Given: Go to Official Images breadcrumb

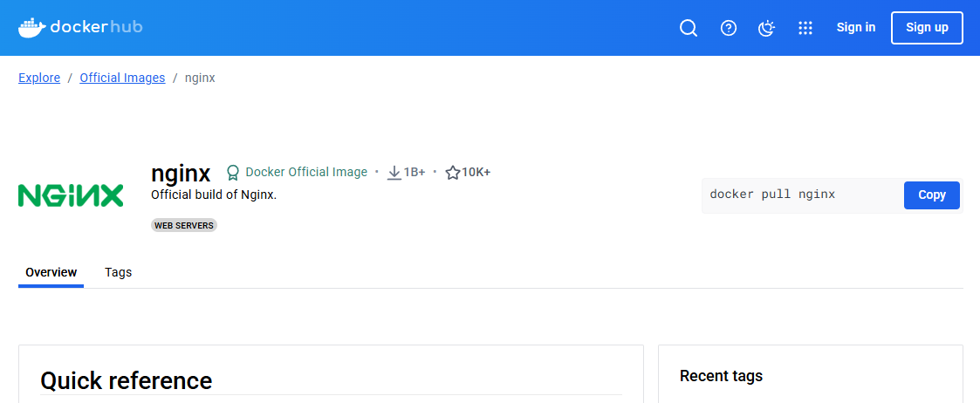Looking at the screenshot, I should click(122, 79).
